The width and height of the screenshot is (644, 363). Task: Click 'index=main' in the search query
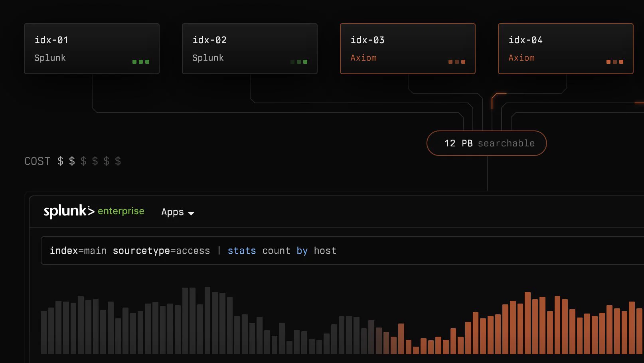point(78,251)
